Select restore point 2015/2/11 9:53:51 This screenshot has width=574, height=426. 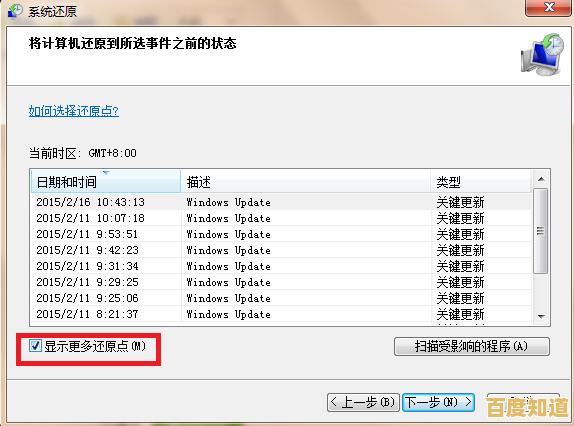pyautogui.click(x=281, y=234)
